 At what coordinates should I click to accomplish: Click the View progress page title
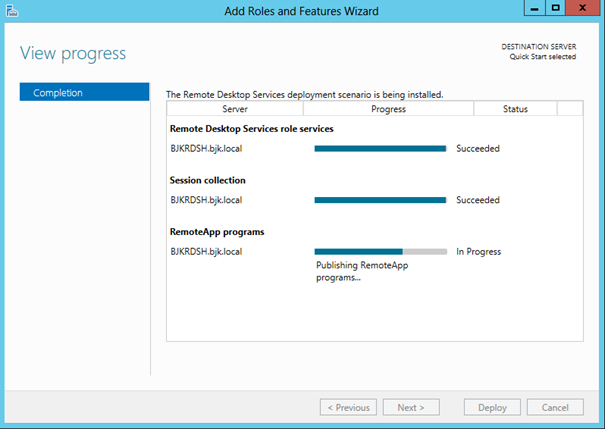(73, 54)
